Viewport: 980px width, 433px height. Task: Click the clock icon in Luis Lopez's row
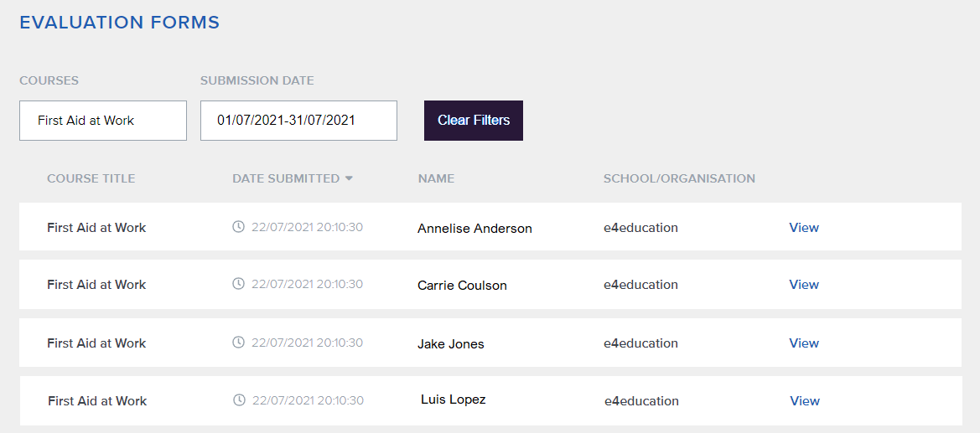point(239,400)
